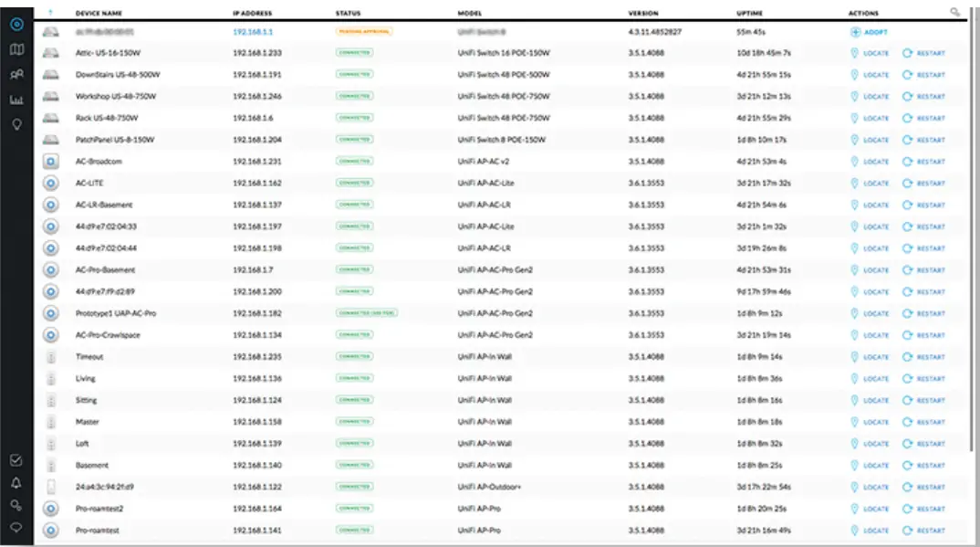This screenshot has height=547, width=980.
Task: Sort by Device Name column header
Action: pyautogui.click(x=99, y=13)
